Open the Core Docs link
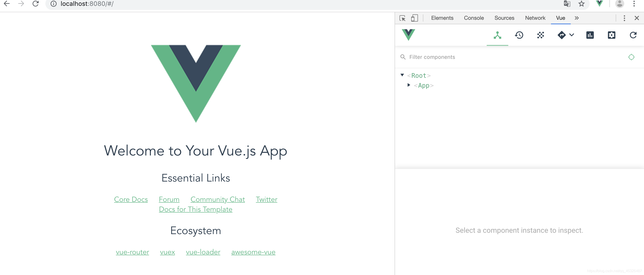The image size is (644, 275). click(131, 199)
